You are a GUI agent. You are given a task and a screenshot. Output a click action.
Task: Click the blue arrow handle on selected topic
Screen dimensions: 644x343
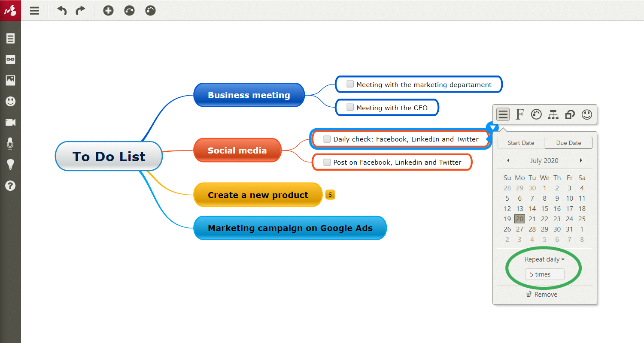coord(492,127)
